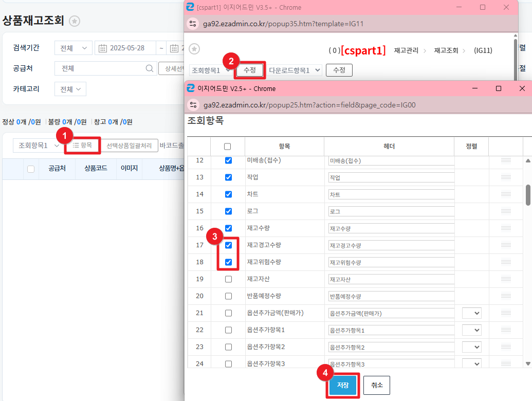Screen dimensions: 532x401
Task: Click the favorite star beside 상품재고조회 title
Action: point(75,21)
